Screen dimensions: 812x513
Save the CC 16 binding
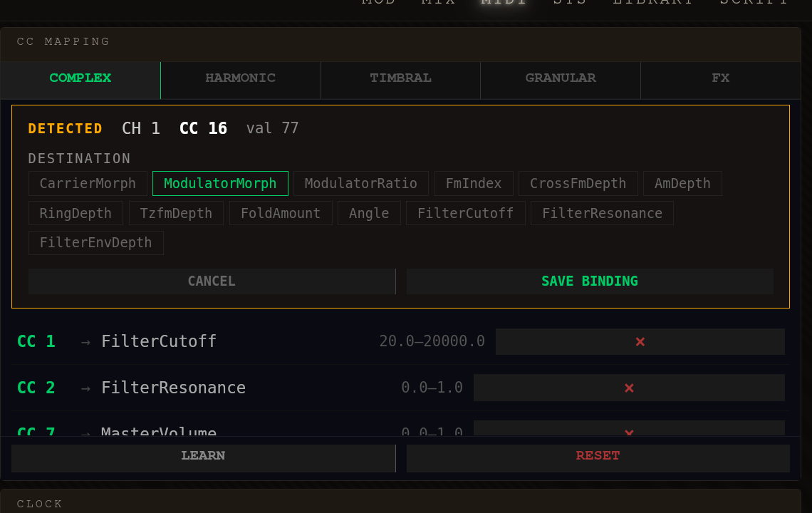[590, 281]
